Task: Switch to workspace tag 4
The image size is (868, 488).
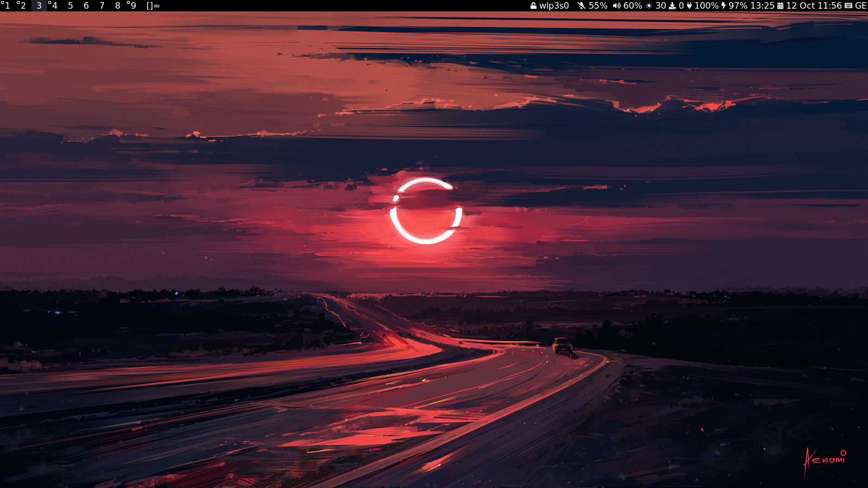Action: 54,5
